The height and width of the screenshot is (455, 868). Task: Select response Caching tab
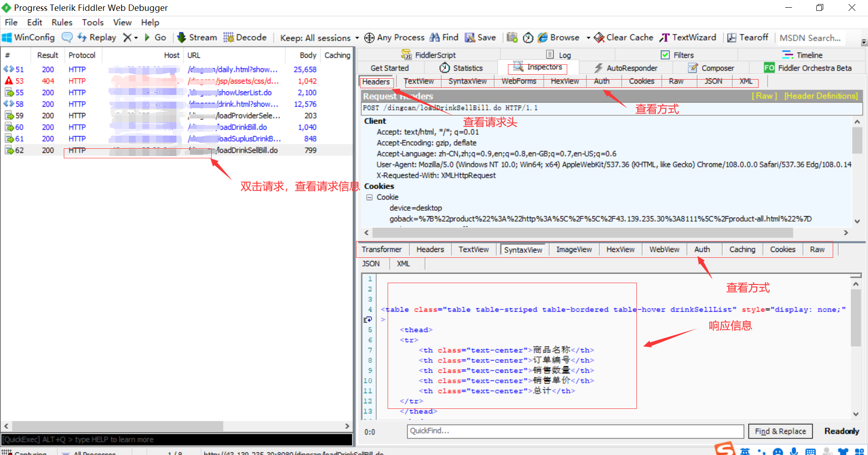pos(742,250)
